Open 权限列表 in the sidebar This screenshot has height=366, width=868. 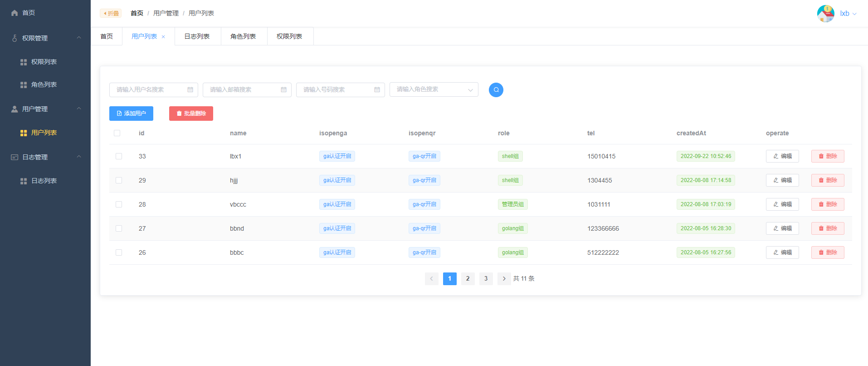(x=45, y=62)
